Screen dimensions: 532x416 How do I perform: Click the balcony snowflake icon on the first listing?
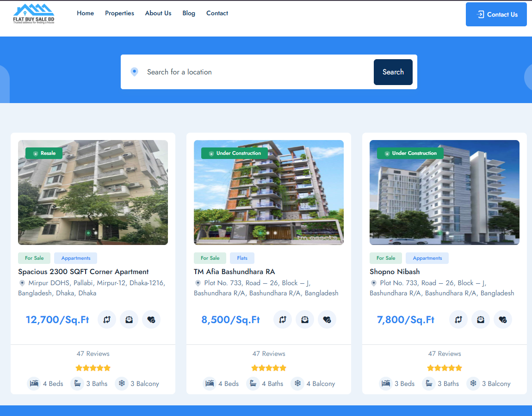pos(122,383)
